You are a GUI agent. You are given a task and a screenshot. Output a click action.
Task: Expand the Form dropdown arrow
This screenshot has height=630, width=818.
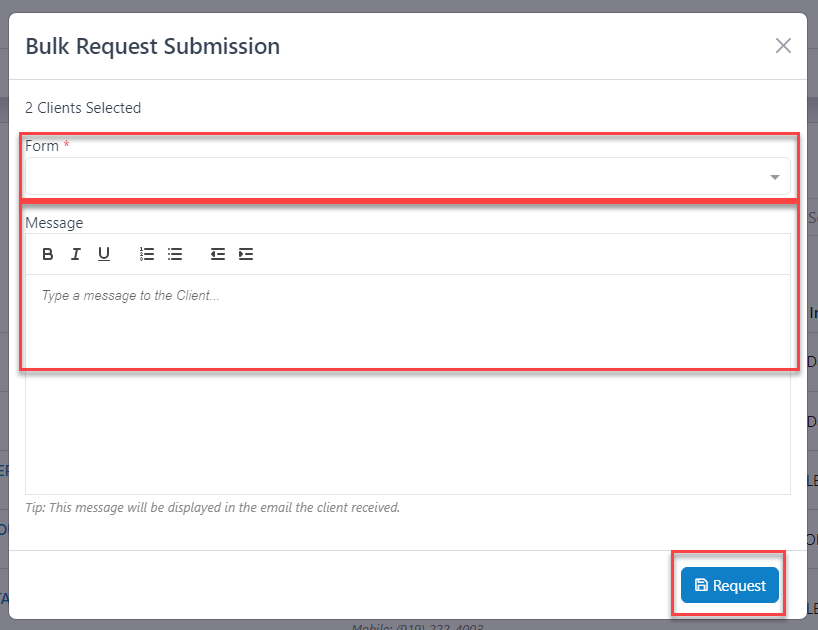[x=774, y=176]
